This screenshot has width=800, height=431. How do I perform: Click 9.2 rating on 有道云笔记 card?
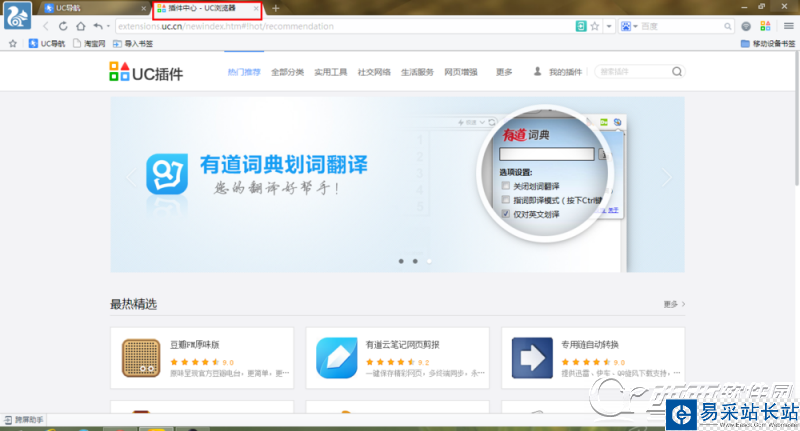pos(423,363)
